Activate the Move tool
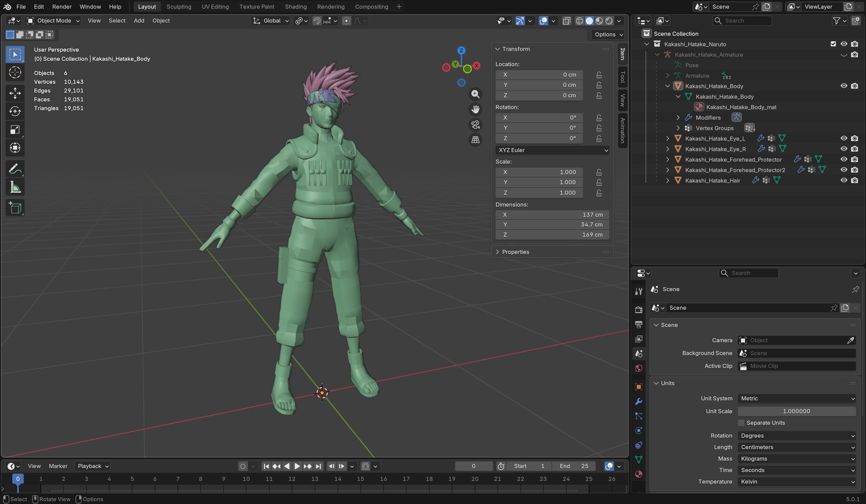Image resolution: width=866 pixels, height=504 pixels. click(15, 93)
